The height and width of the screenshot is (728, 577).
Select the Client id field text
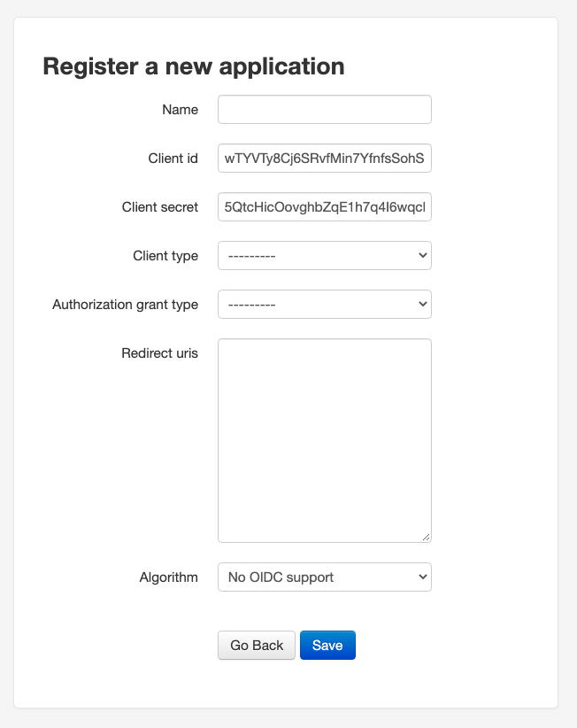coord(324,158)
